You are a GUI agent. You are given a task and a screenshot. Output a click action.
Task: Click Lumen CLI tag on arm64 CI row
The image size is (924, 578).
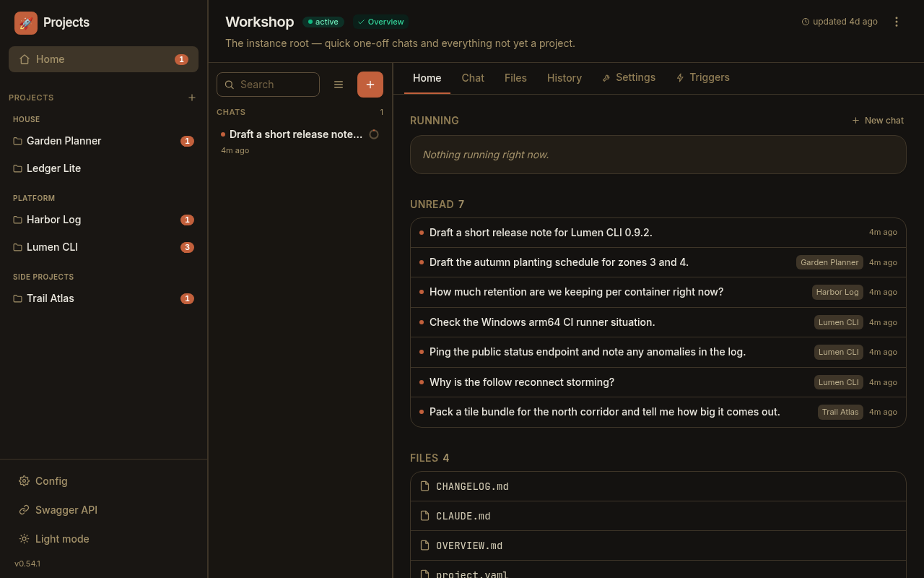839,322
